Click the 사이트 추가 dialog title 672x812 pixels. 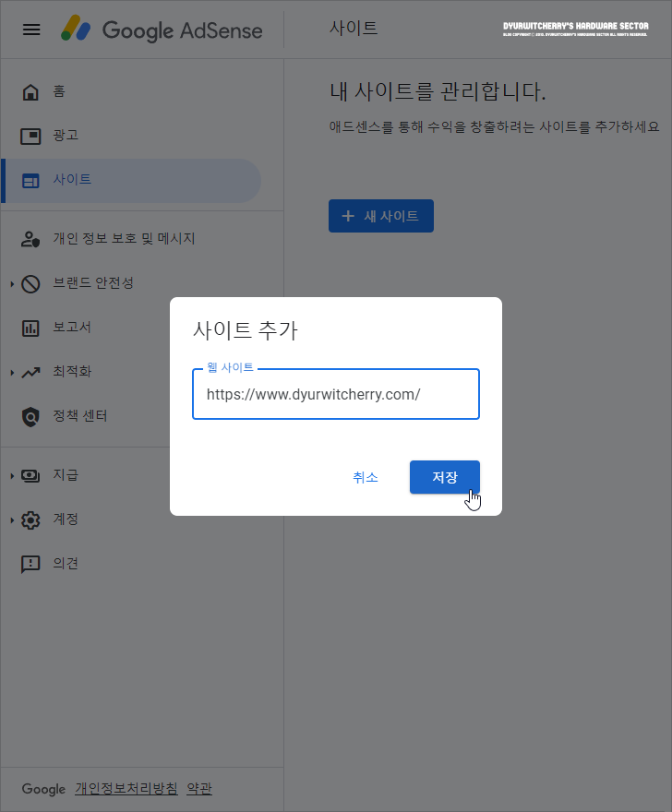[x=246, y=330]
